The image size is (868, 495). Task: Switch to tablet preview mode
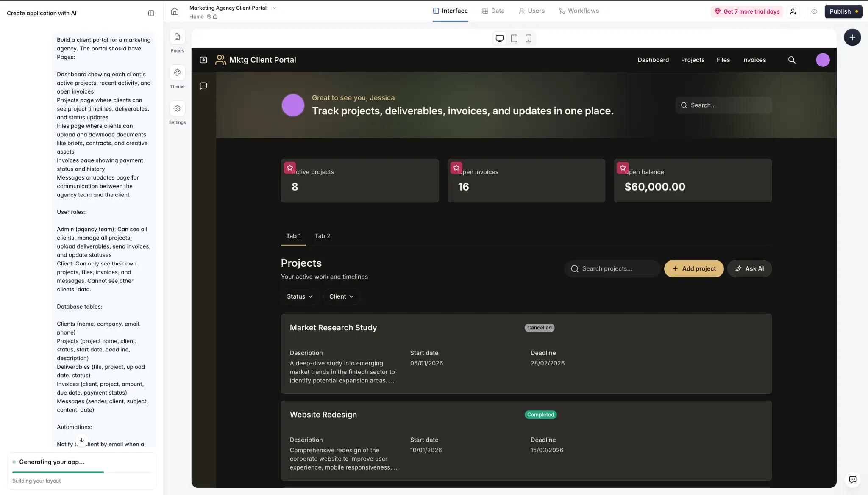click(514, 38)
